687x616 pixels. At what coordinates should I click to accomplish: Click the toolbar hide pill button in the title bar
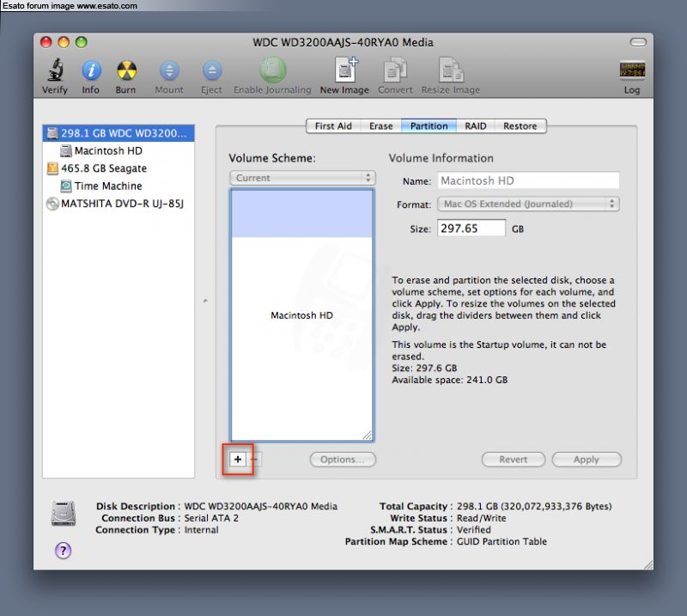(x=638, y=42)
